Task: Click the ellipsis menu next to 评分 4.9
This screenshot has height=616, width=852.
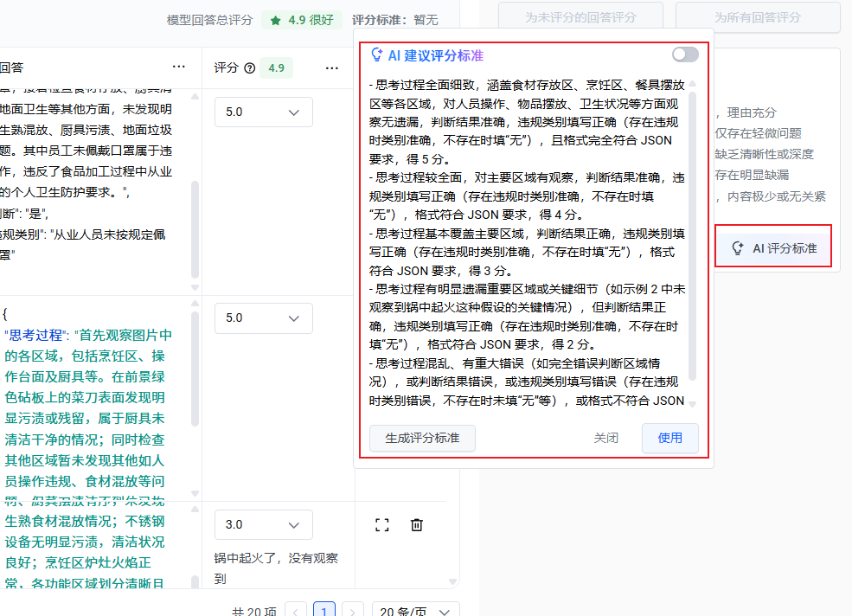Action: click(x=332, y=68)
